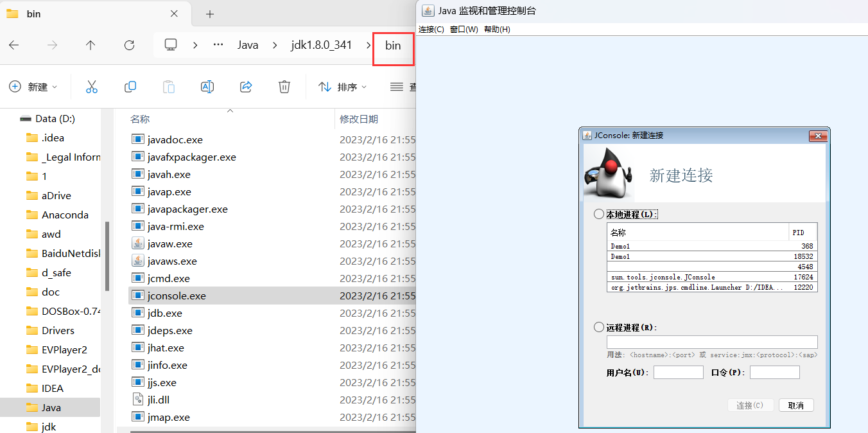This screenshot has width=868, height=433.
Task: Click the Paste clipboard icon in Explorer
Action: [x=169, y=87]
